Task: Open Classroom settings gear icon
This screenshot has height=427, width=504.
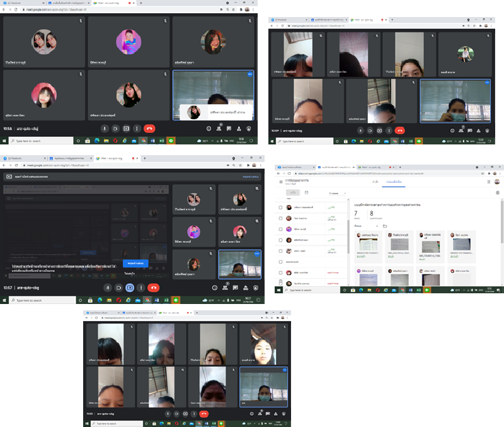Action: (x=498, y=192)
